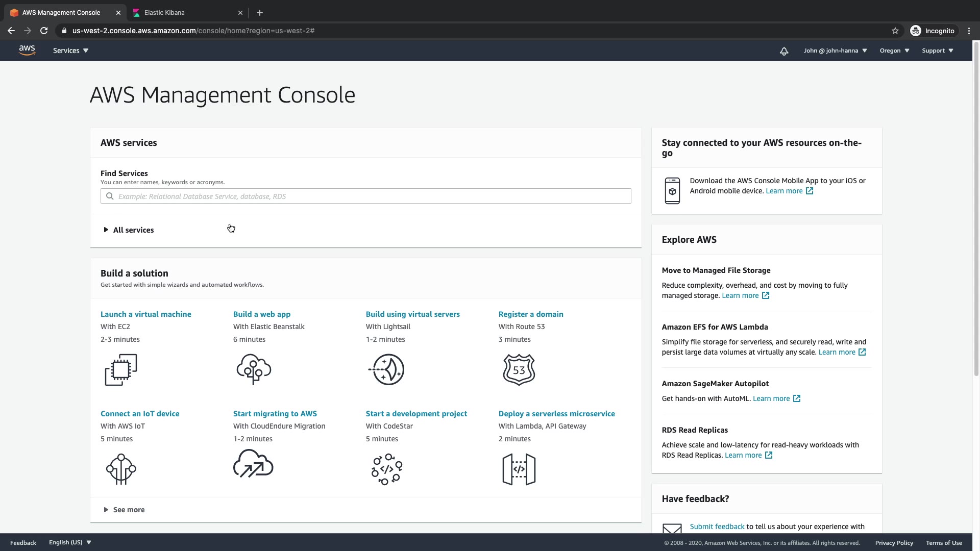Click the Launch a virtual machine link
The image size is (980, 551).
click(x=145, y=314)
